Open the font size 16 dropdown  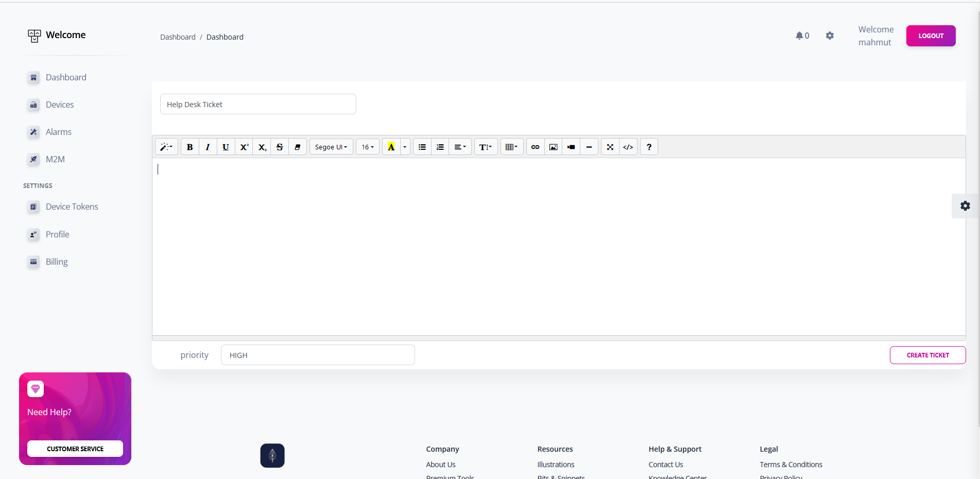(x=367, y=147)
